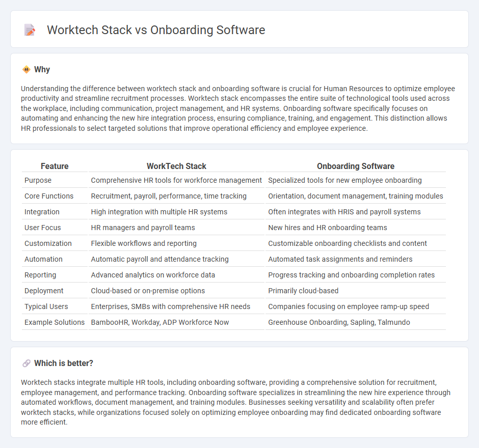Click the Feature column header

55,166
